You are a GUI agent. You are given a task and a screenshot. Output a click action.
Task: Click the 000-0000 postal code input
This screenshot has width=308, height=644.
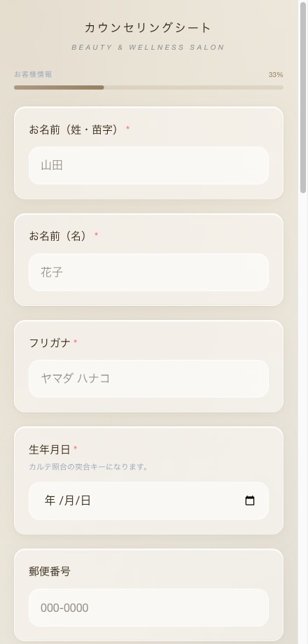click(x=148, y=608)
